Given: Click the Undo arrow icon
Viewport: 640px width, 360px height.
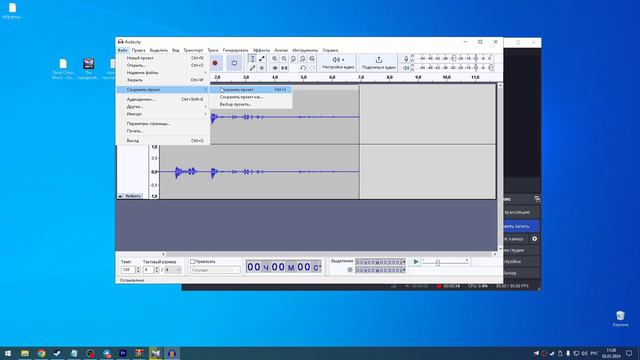Looking at the screenshot, I should 303,68.
